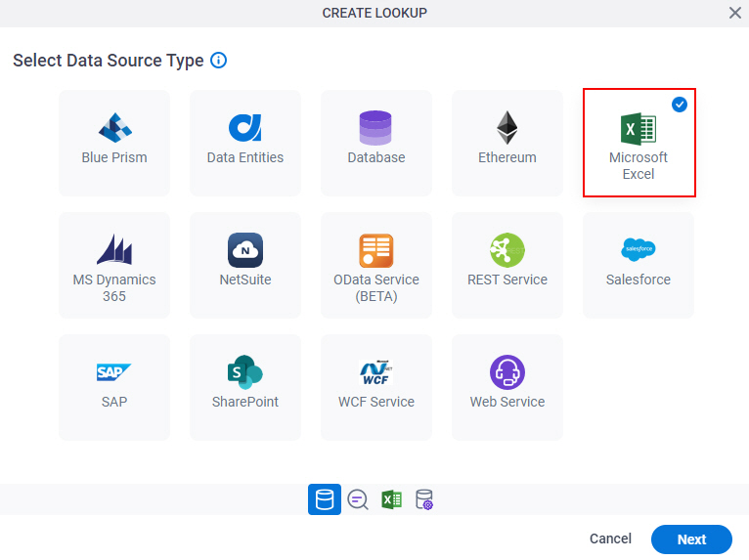
Task: Select the REST Service data source
Action: [507, 265]
